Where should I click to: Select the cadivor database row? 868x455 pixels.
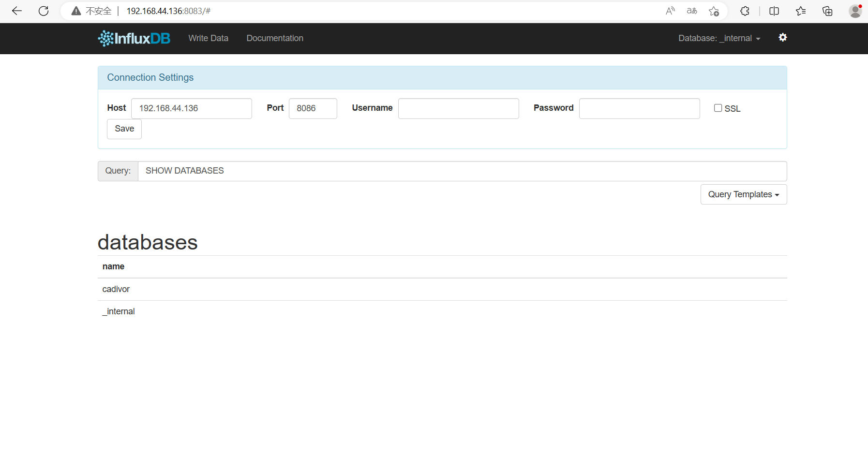point(442,289)
